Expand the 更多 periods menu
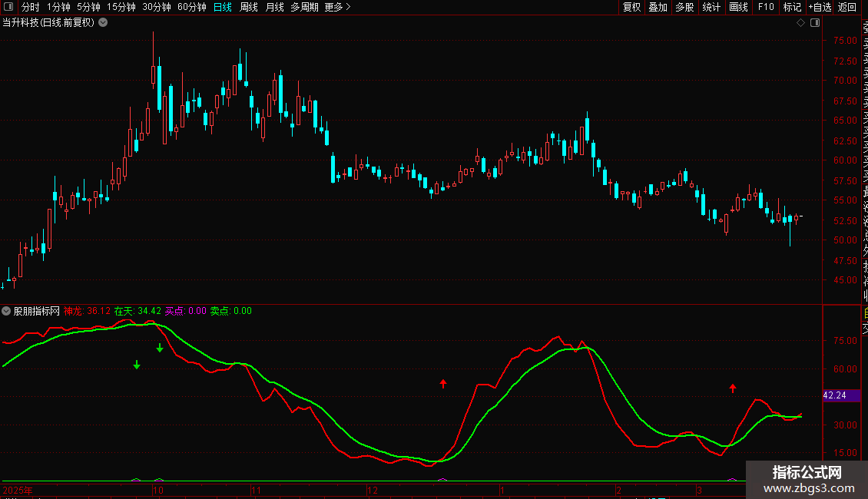The width and height of the screenshot is (868, 499). (338, 7)
